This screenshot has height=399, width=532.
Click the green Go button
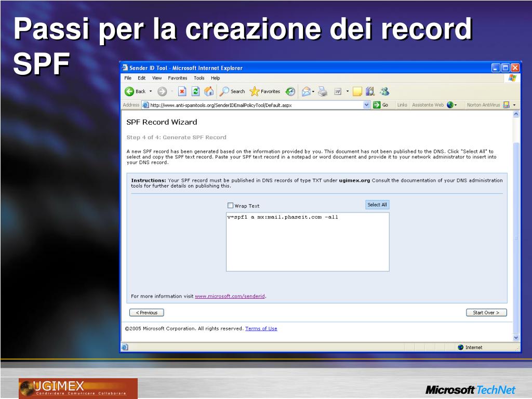point(380,105)
